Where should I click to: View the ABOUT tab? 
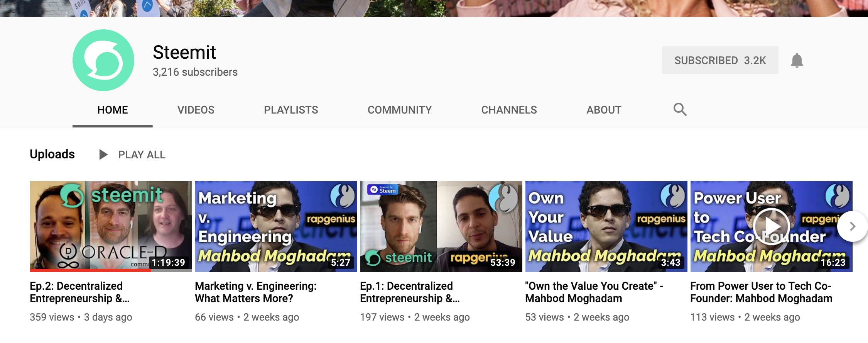(604, 110)
